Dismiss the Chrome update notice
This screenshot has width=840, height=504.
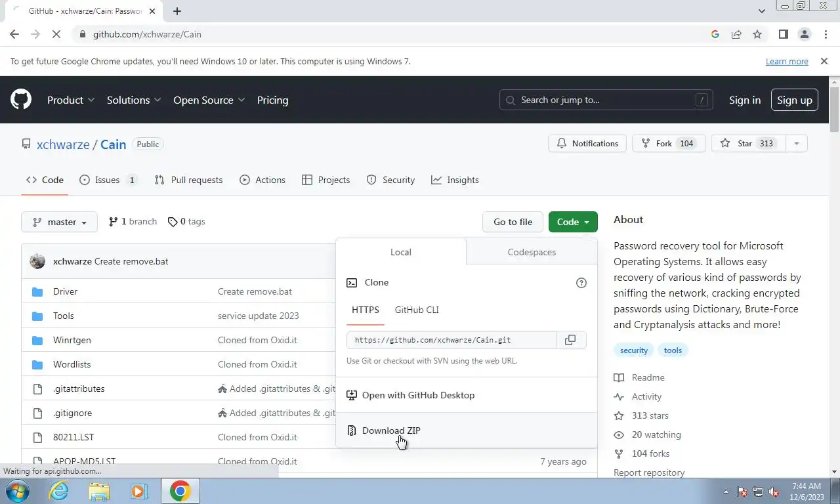click(x=824, y=61)
